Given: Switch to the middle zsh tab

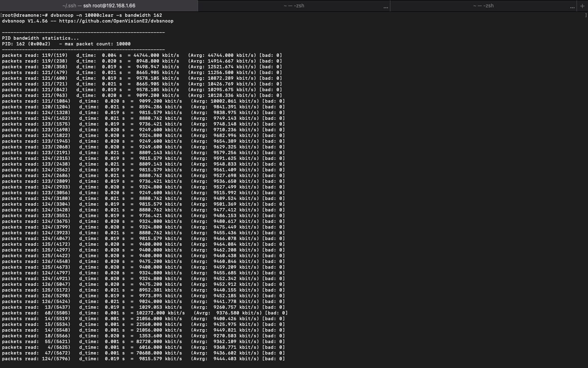Looking at the screenshot, I should click(x=294, y=6).
